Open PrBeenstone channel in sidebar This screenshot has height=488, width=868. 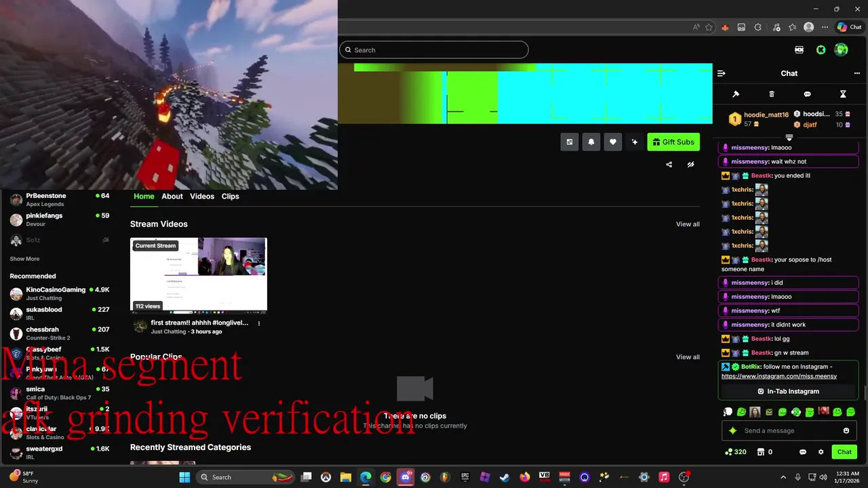click(60, 199)
